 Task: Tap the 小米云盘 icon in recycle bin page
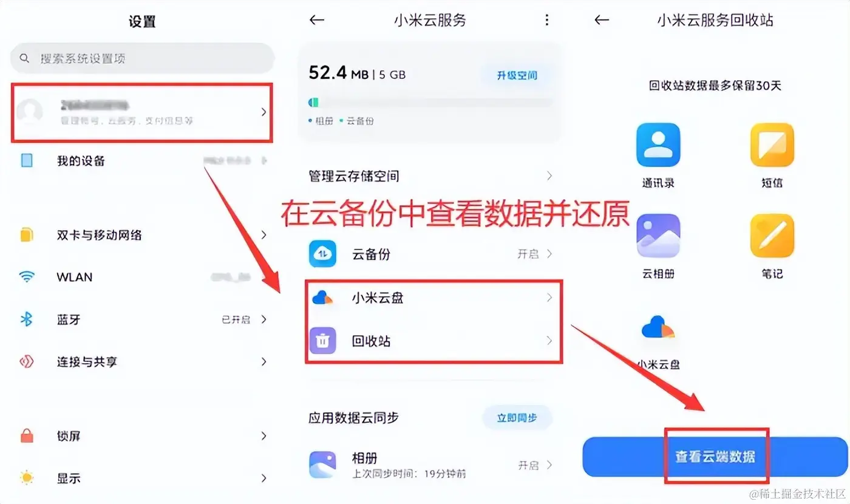[658, 327]
